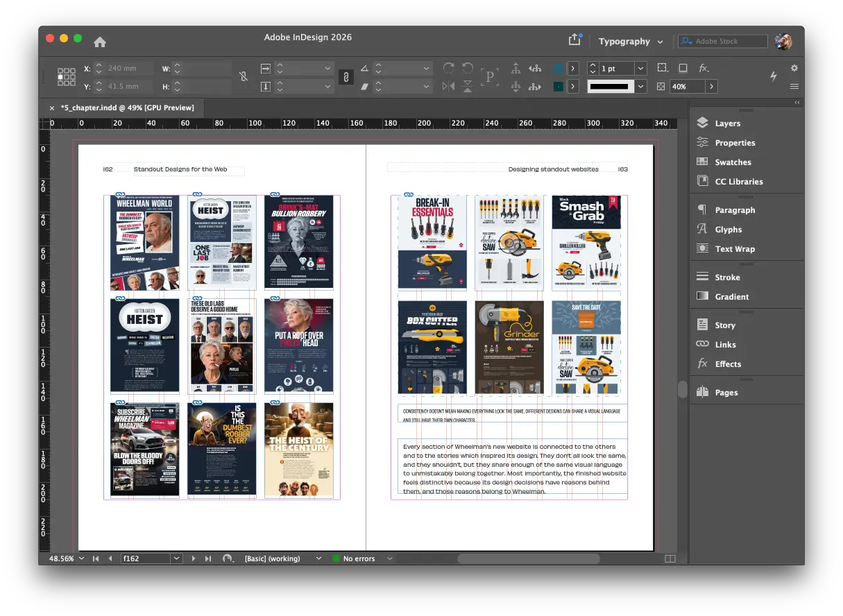Expand the Fill color flyout arrow
This screenshot has height=616, width=843.
[x=573, y=68]
